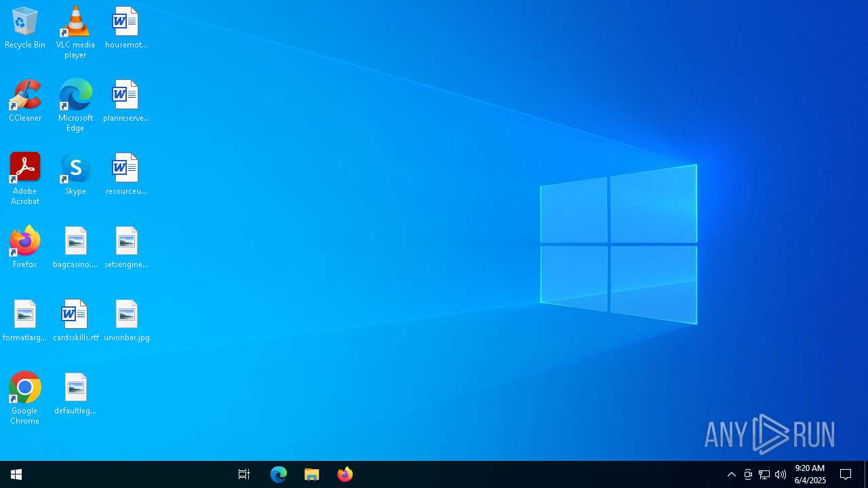Open the clock showing 9:20 AM
Image resolution: width=868 pixels, height=488 pixels.
810,474
